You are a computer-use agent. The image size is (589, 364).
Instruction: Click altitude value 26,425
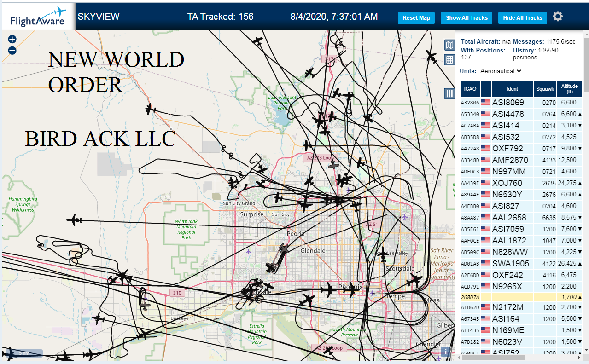(567, 264)
